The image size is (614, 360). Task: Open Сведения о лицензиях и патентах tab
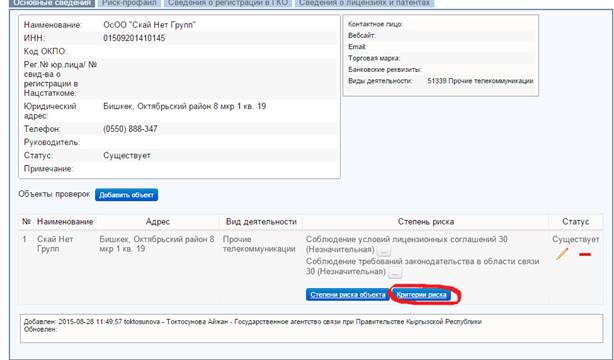click(365, 3)
